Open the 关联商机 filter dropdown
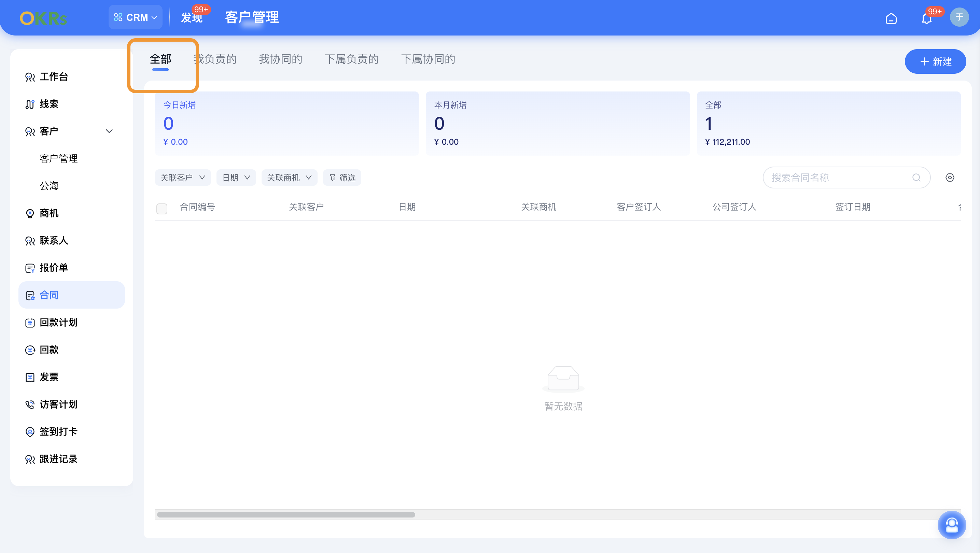 (290, 178)
